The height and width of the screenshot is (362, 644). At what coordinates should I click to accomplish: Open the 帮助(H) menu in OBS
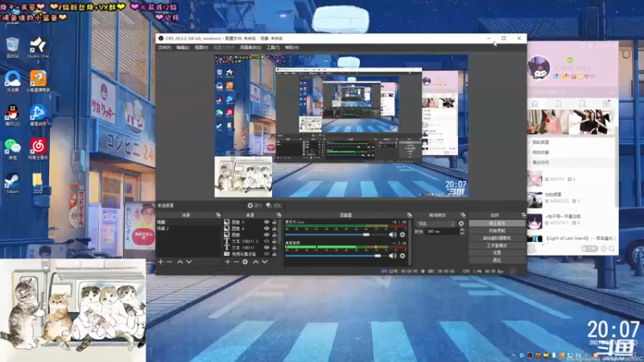(291, 47)
